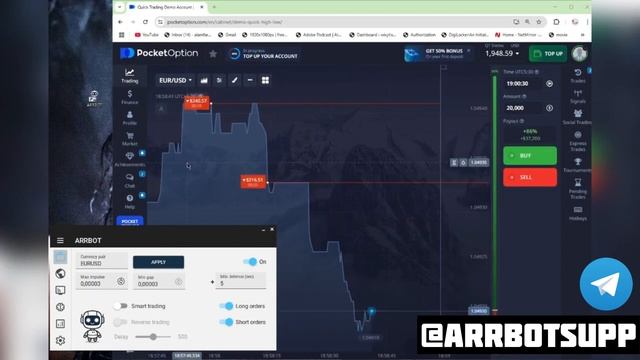
Task: Open the Chrome tab search dropdown arrow
Action: click(120, 7)
